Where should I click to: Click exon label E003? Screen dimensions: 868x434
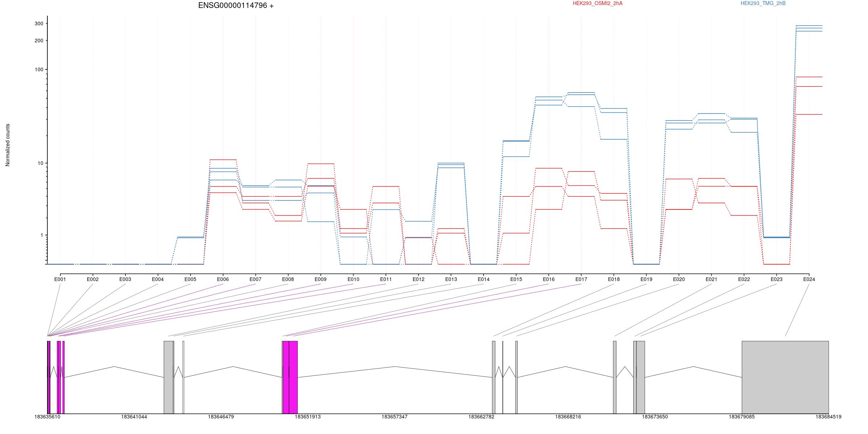tap(125, 279)
